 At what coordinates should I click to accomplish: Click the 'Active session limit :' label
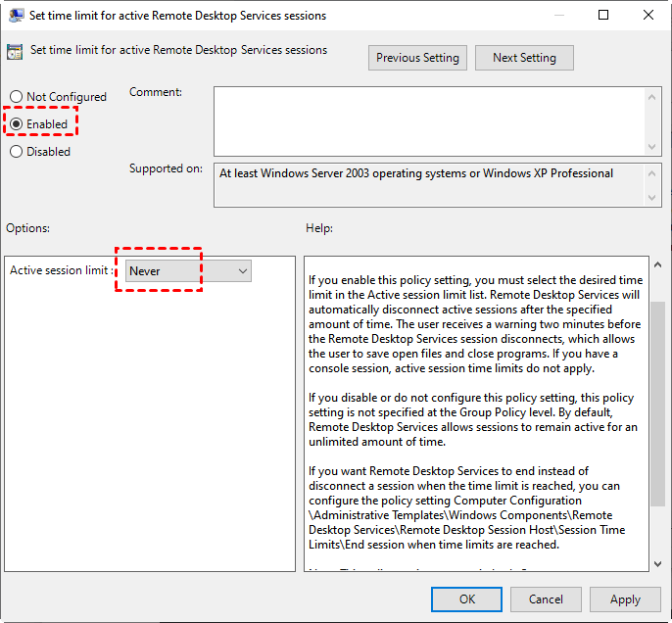tap(62, 270)
